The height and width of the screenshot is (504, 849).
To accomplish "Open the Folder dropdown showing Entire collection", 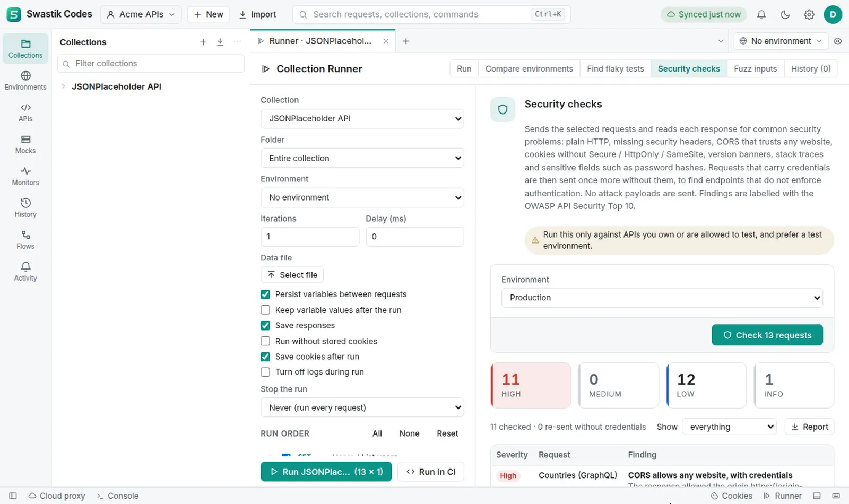I will tap(362, 158).
